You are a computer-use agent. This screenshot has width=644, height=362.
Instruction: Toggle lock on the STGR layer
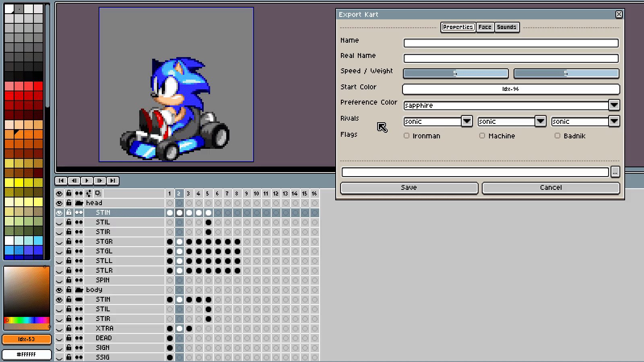[69, 242]
